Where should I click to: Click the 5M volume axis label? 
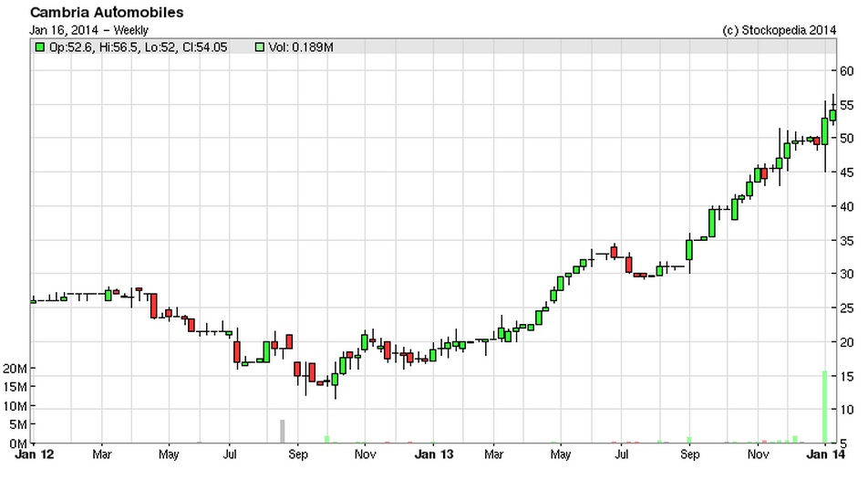pyautogui.click(x=17, y=425)
